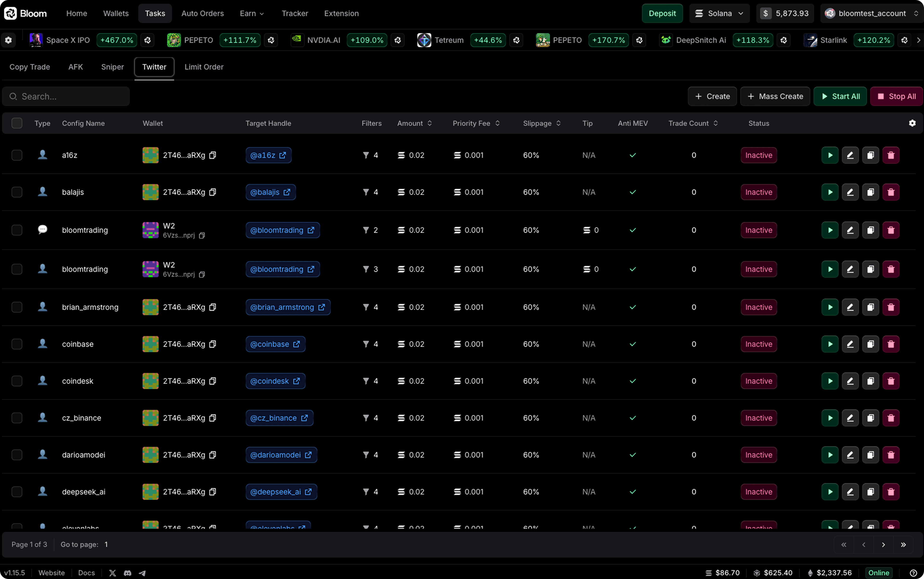Viewport: 924px width, 579px height.
Task: Select all tasks with header checkbox
Action: (x=17, y=123)
